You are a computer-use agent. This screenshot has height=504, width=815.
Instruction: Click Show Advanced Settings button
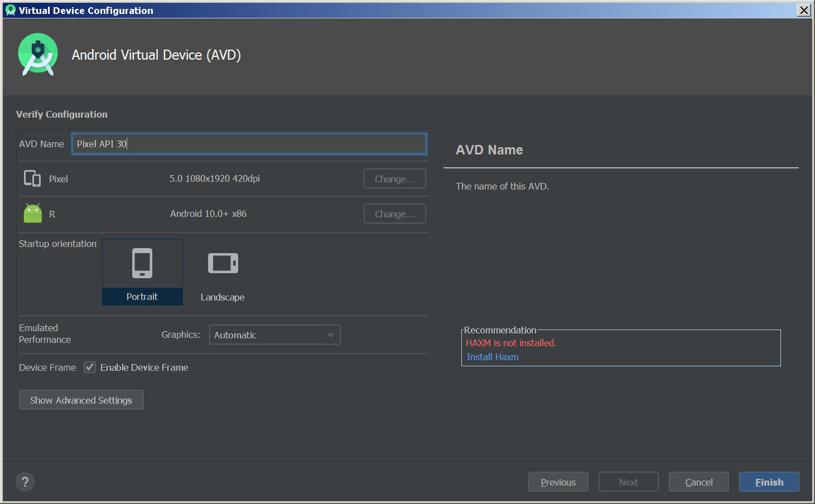(x=81, y=400)
